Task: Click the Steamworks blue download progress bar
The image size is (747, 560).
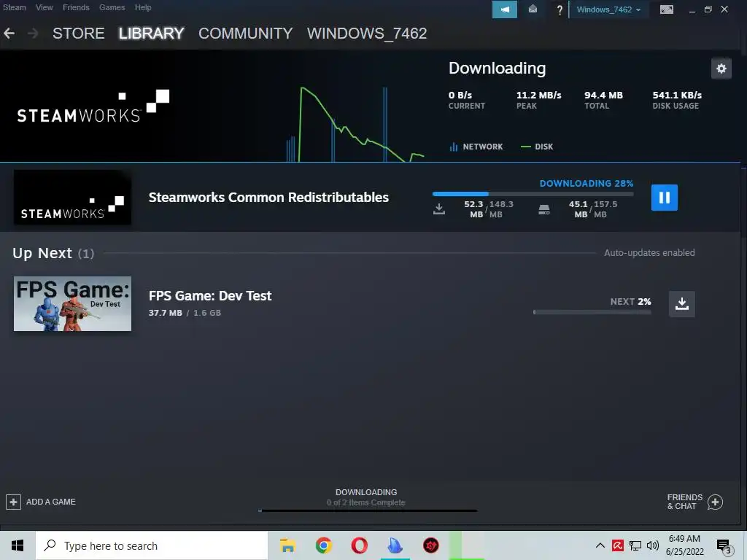Action: pos(533,194)
